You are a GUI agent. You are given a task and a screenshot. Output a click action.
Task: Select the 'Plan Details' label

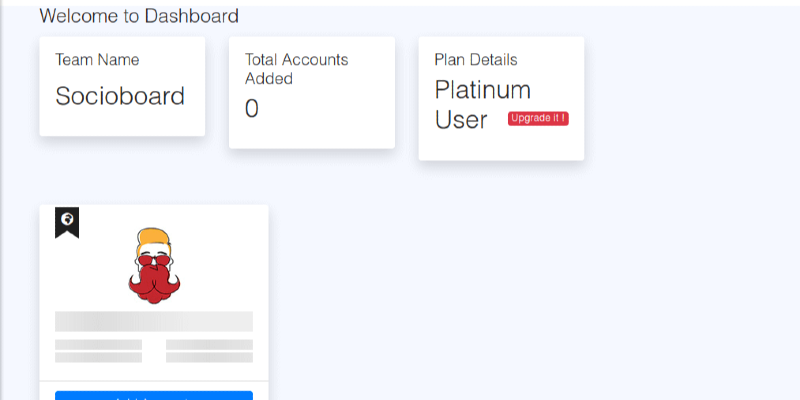[476, 60]
